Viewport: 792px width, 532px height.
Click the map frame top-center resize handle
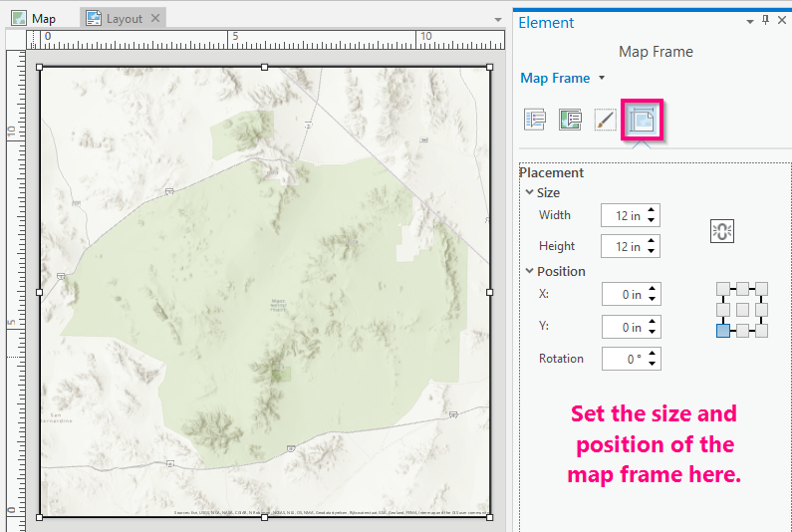pyautogui.click(x=264, y=67)
